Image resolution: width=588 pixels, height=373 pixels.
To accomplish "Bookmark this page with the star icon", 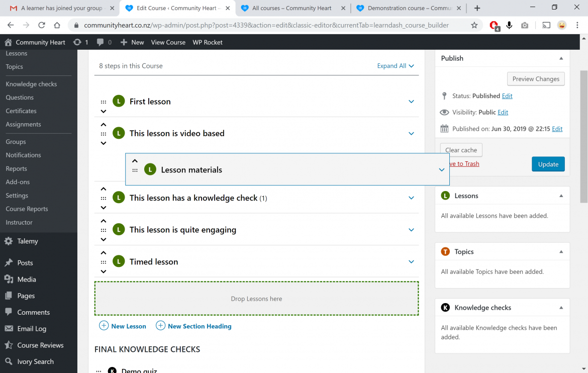I will 474,25.
